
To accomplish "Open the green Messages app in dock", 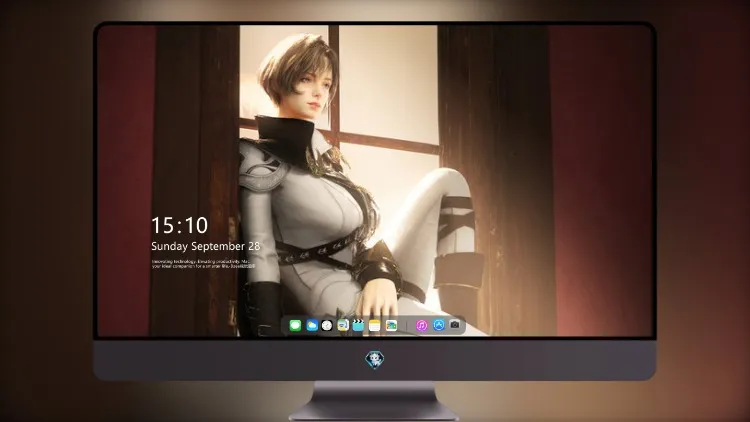I will (x=295, y=326).
